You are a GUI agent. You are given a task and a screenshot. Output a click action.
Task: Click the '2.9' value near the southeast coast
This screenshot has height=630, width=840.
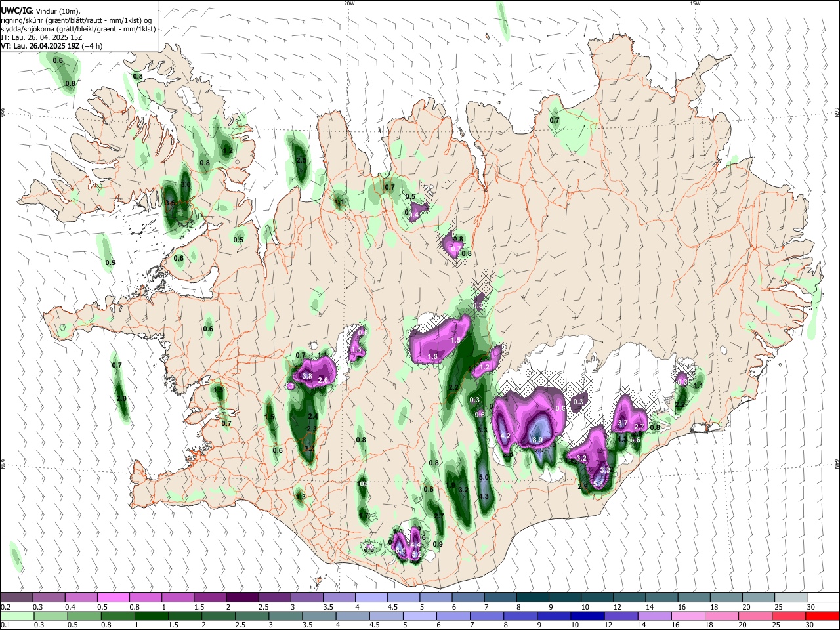583,487
